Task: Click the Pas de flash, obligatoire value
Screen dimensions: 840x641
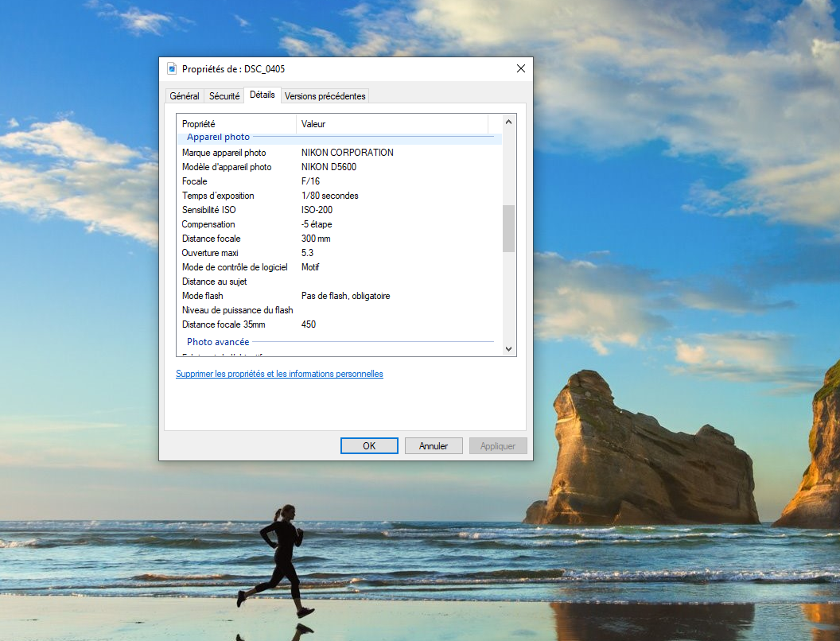Action: 345,296
